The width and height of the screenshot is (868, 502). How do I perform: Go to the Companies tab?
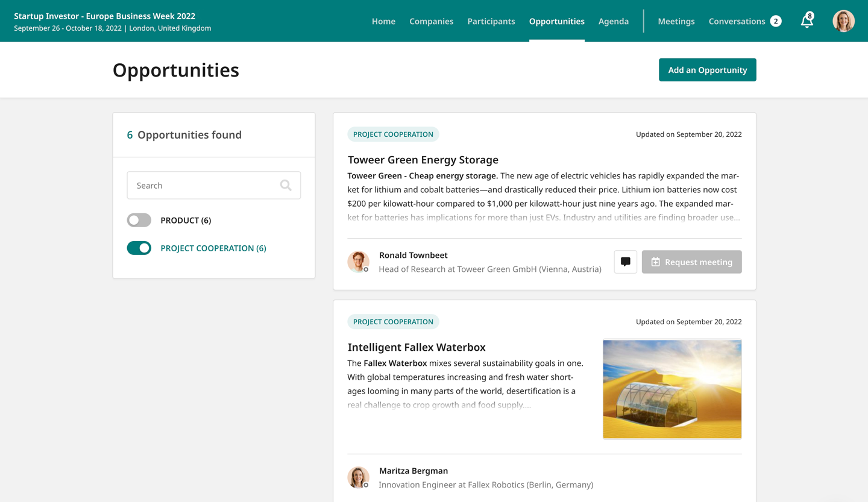[x=431, y=21]
